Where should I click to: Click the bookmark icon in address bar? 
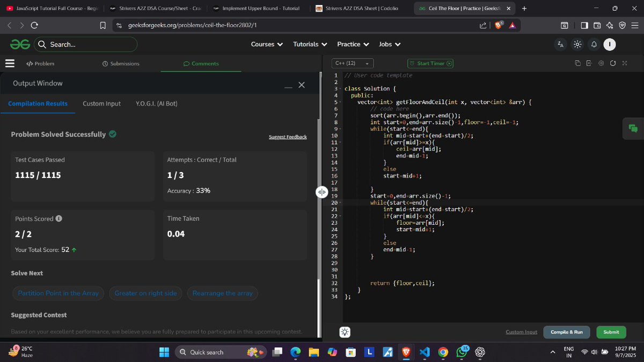[103, 25]
